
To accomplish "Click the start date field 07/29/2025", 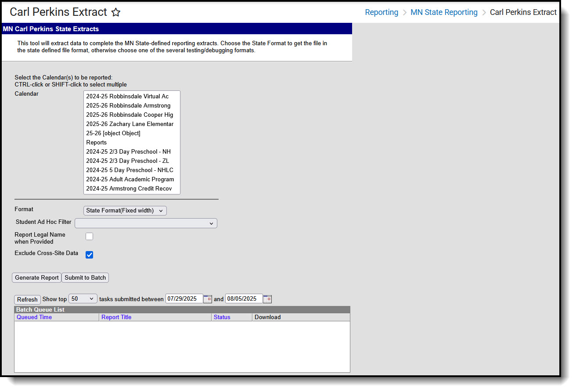I will pyautogui.click(x=184, y=299).
